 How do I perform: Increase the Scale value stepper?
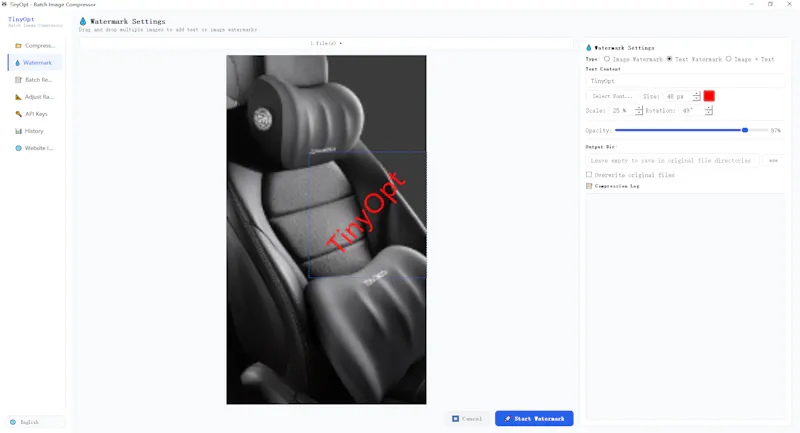pyautogui.click(x=639, y=108)
